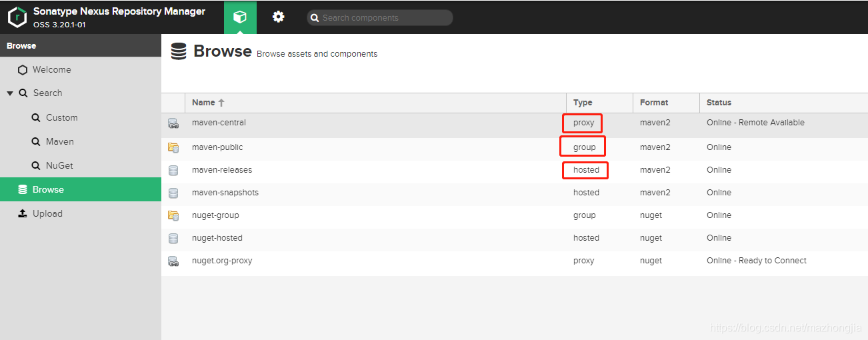Click 'Online - Remote Available' status
The width and height of the screenshot is (868, 340).
[755, 123]
